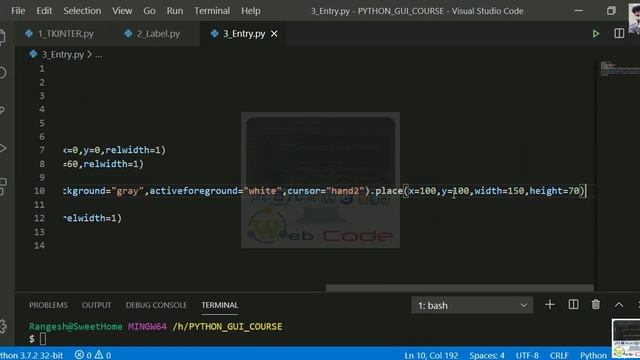Click the Python 3.7.2 32-bit interpreter status
Viewport: 640px width, 360px height.
click(31, 355)
